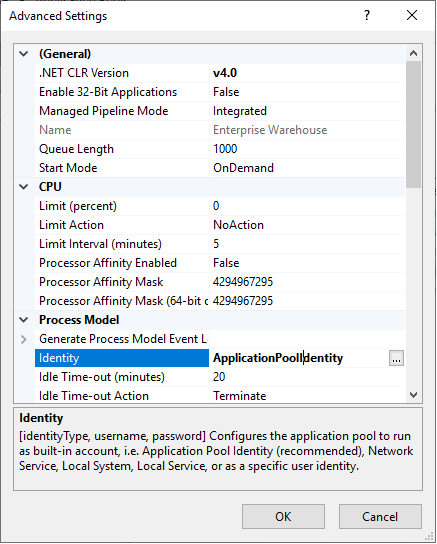The width and height of the screenshot is (437, 544).
Task: Click the Processor Affinity Mask value
Action: [x=307, y=282]
